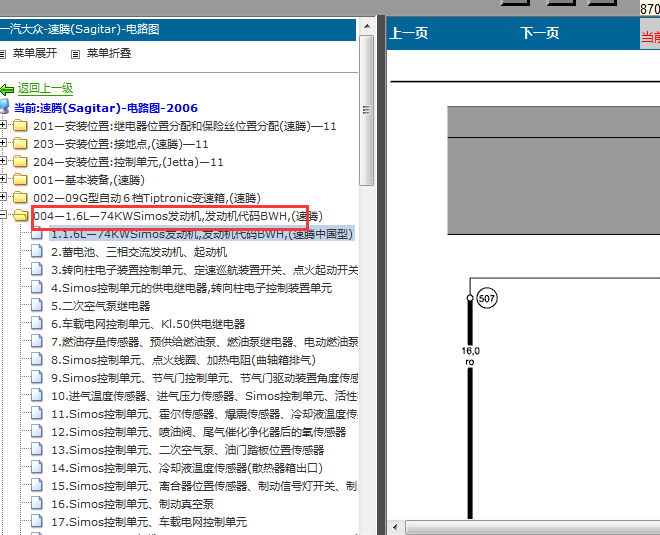
Task: Click folder icon of 204 控制单元
Action: 20,162
